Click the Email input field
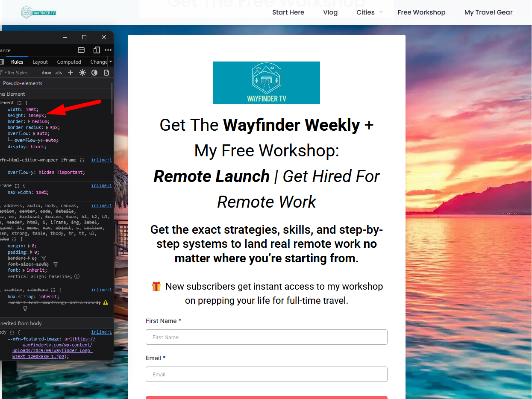The width and height of the screenshot is (532, 399). (266, 374)
